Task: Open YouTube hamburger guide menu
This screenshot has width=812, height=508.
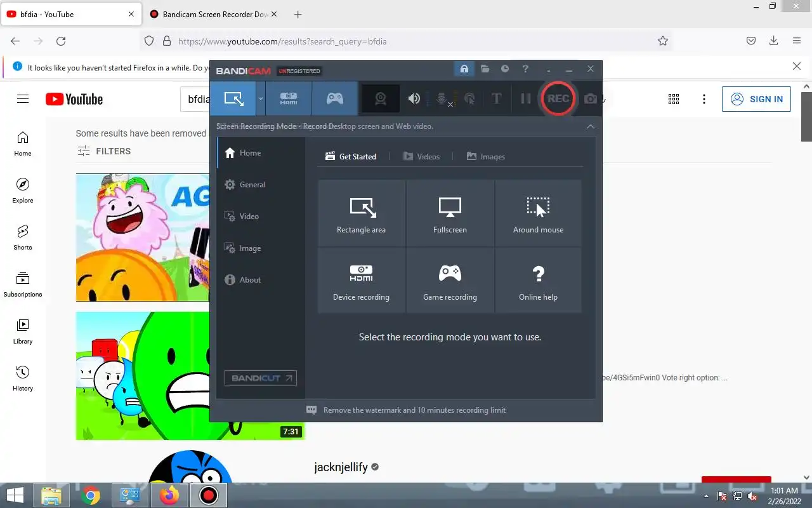Action: (23, 99)
